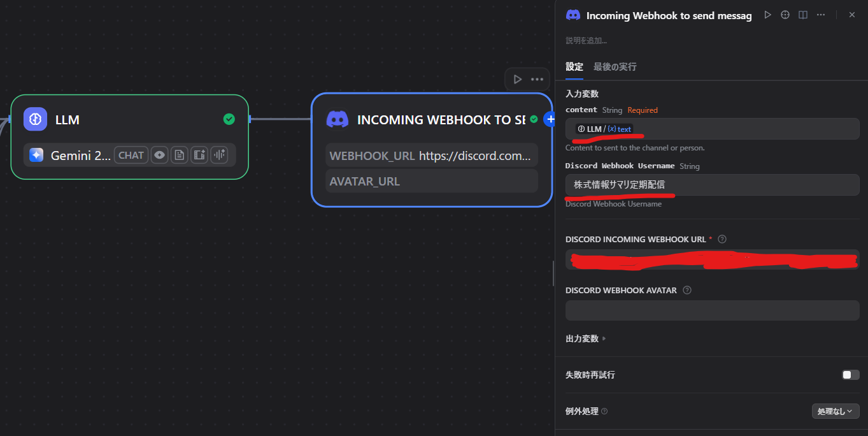Open the help book icon in panel header

(803, 15)
